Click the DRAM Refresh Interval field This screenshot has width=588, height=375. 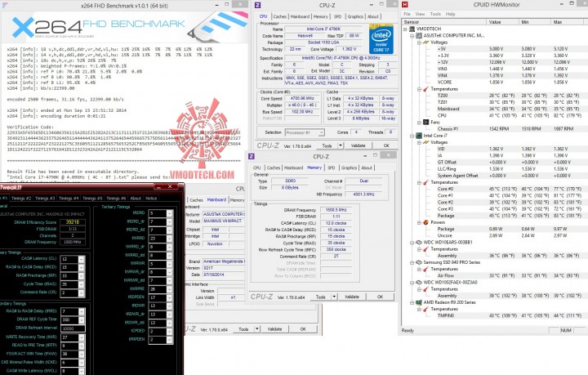click(73, 328)
